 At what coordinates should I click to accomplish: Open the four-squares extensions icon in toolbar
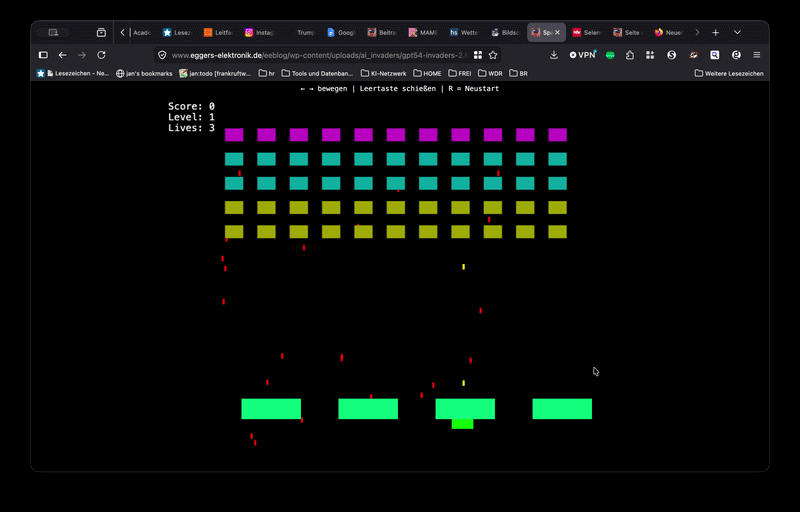[x=650, y=55]
